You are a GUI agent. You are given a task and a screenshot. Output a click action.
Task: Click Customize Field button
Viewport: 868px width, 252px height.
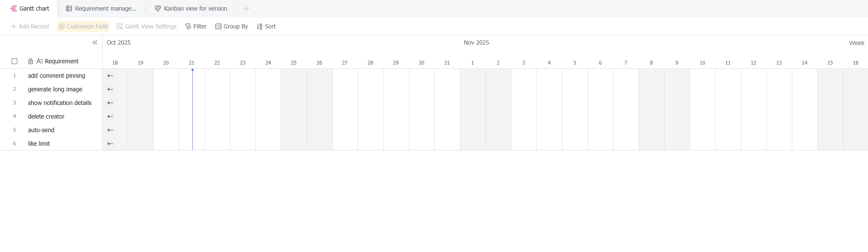(x=83, y=26)
